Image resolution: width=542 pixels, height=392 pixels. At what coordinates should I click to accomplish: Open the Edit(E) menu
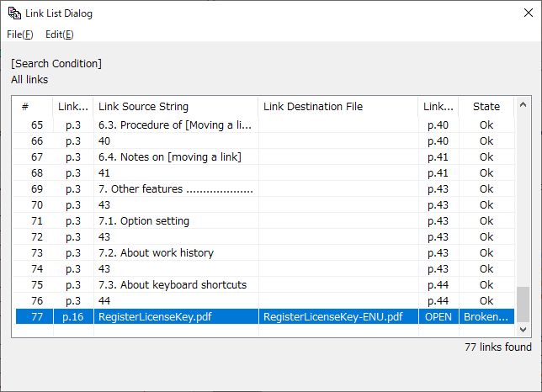point(60,34)
